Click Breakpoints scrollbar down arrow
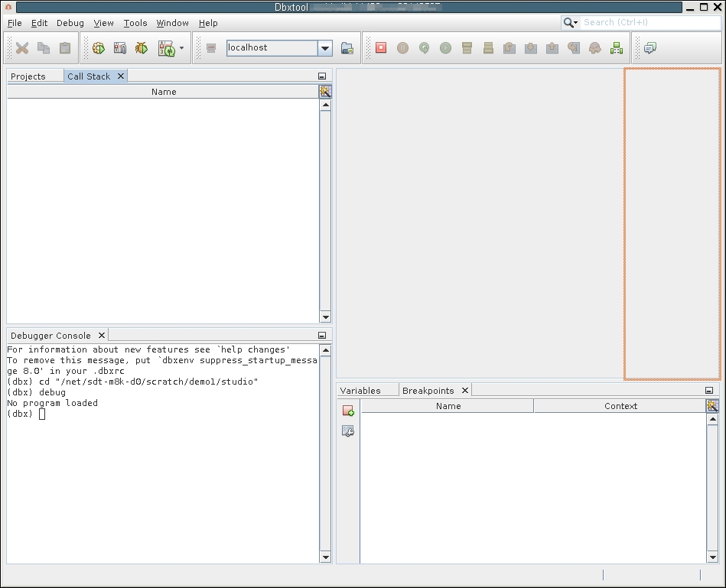Viewport: 726px width, 588px height. (712, 557)
